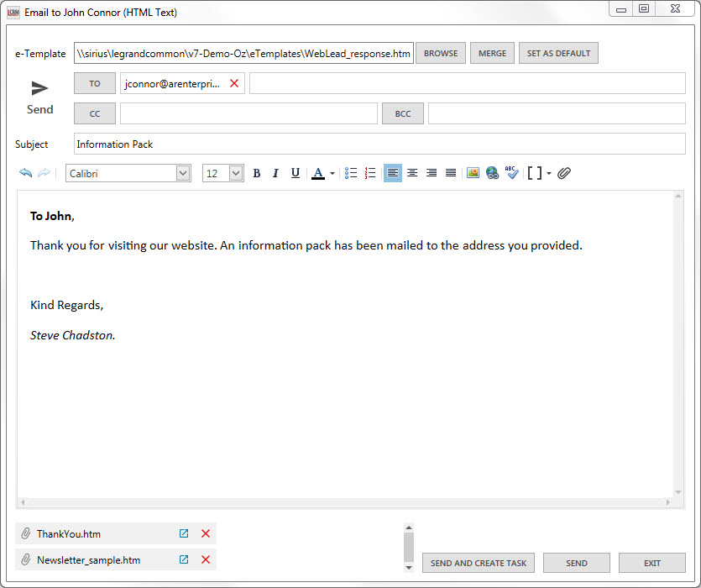Click the undo arrow in toolbar
701x588 pixels.
(x=26, y=173)
